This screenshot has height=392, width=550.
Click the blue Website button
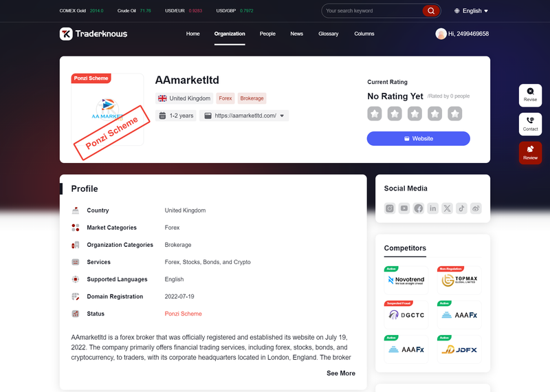tap(419, 139)
